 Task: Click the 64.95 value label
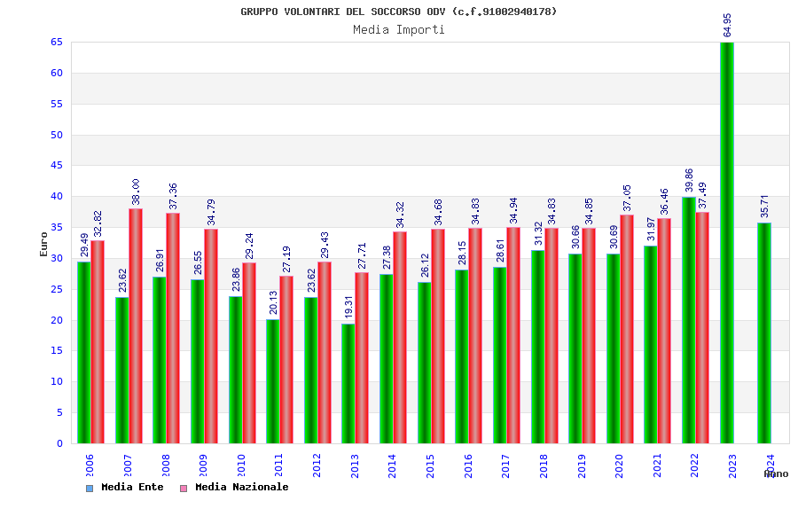pos(727,25)
